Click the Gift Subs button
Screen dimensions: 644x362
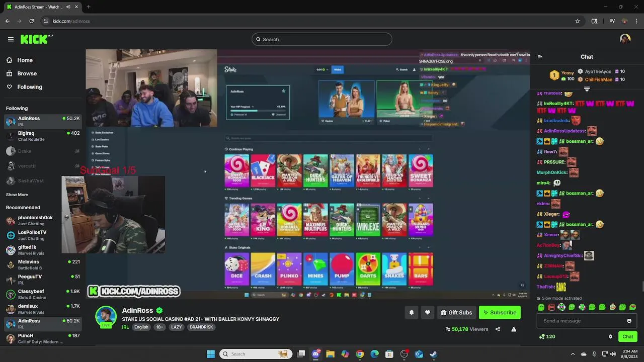click(x=456, y=312)
